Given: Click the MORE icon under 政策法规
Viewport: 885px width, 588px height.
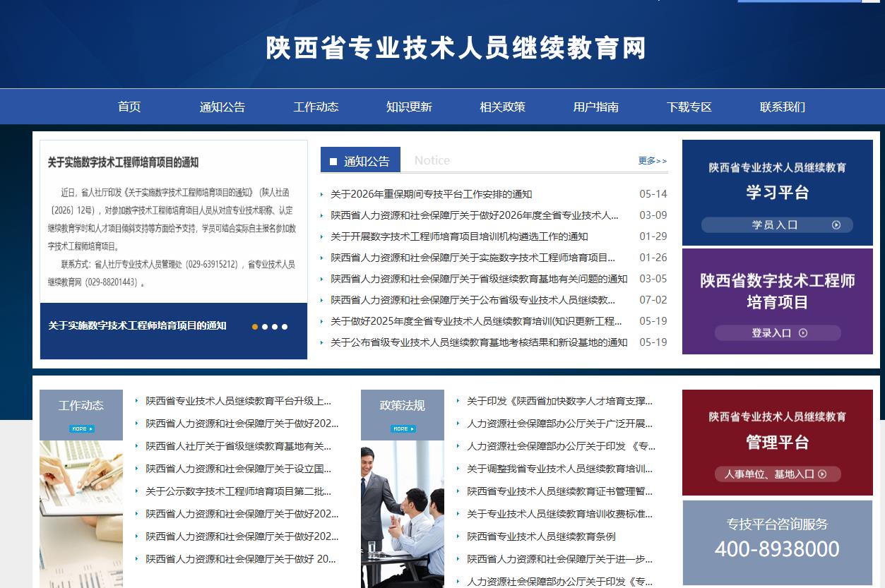Looking at the screenshot, I should 403,428.
